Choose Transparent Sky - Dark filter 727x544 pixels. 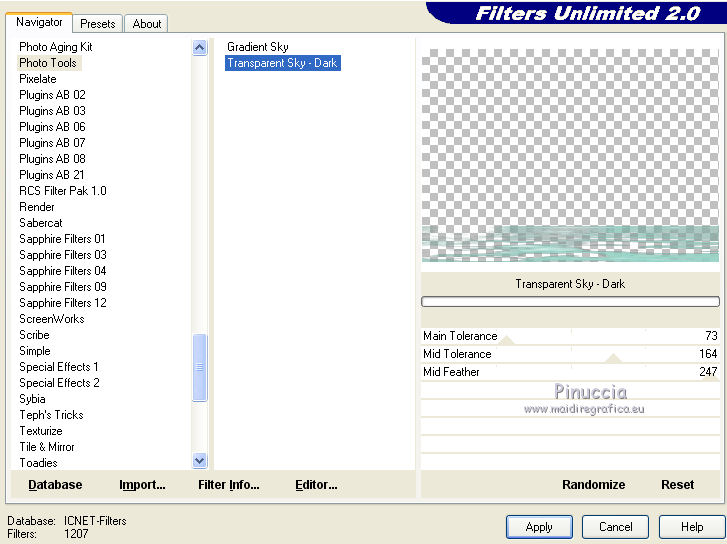pos(283,63)
